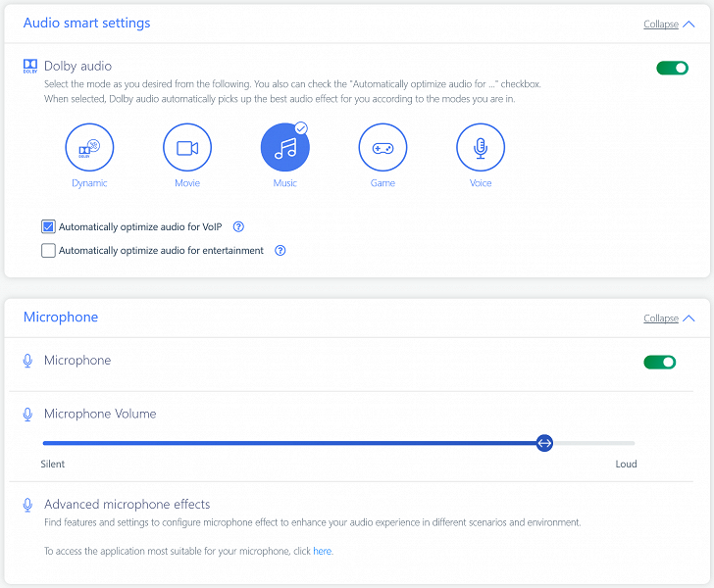
Task: Collapse the Microphone section
Action: tap(661, 318)
